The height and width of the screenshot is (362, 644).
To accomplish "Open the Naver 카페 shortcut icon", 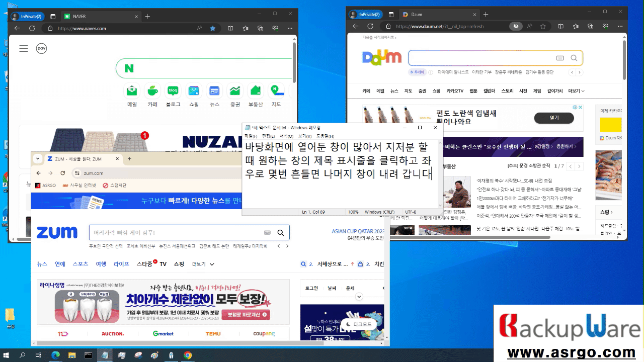I will coord(152,91).
